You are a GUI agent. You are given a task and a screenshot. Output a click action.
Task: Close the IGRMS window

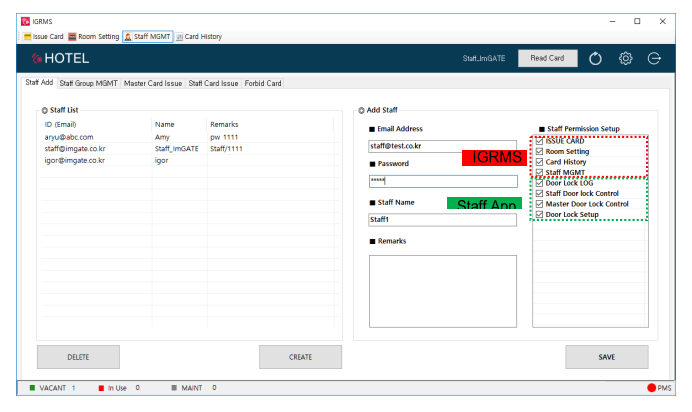point(662,21)
